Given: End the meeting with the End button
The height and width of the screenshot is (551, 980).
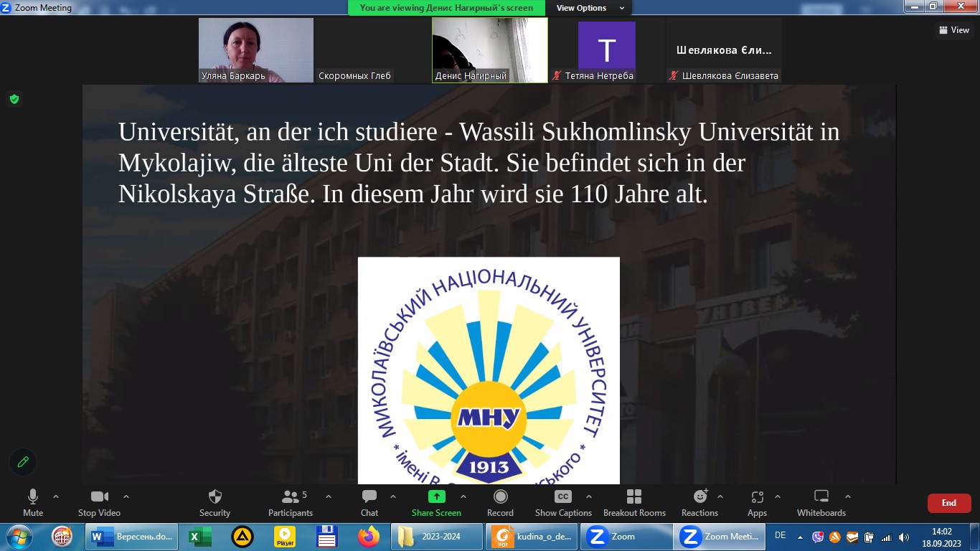Looking at the screenshot, I should coord(949,503).
